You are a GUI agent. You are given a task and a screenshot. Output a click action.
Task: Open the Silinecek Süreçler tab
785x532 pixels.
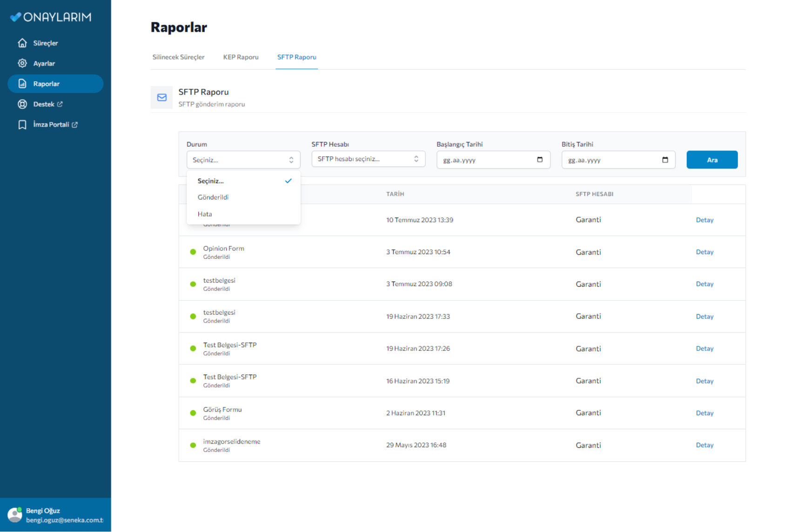[178, 57]
